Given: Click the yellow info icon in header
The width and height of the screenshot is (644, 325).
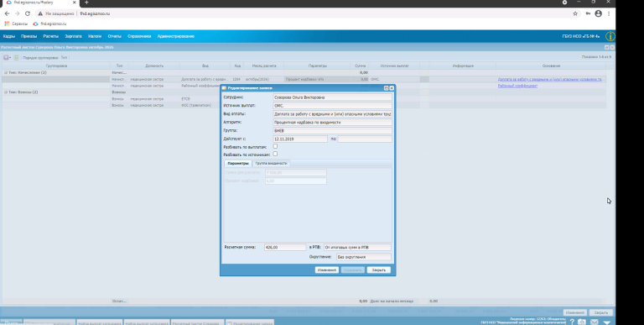Looking at the screenshot, I should [x=610, y=36].
